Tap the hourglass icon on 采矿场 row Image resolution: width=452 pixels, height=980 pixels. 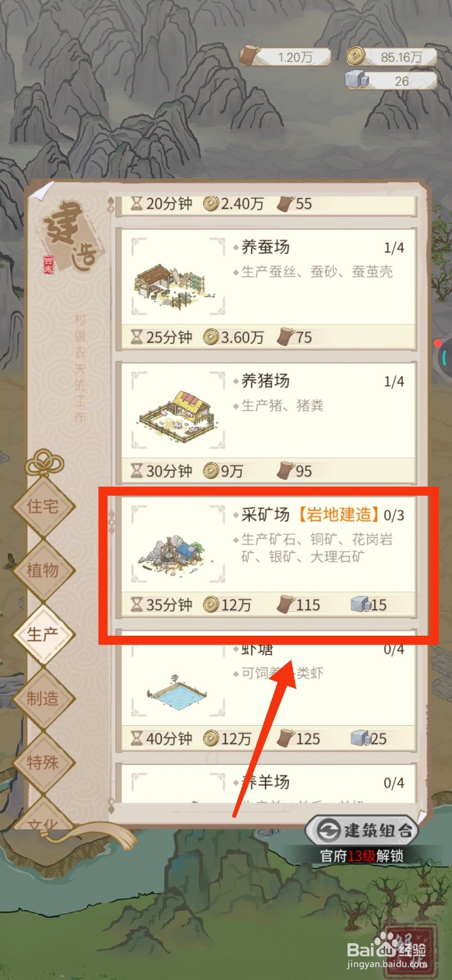[x=137, y=605]
